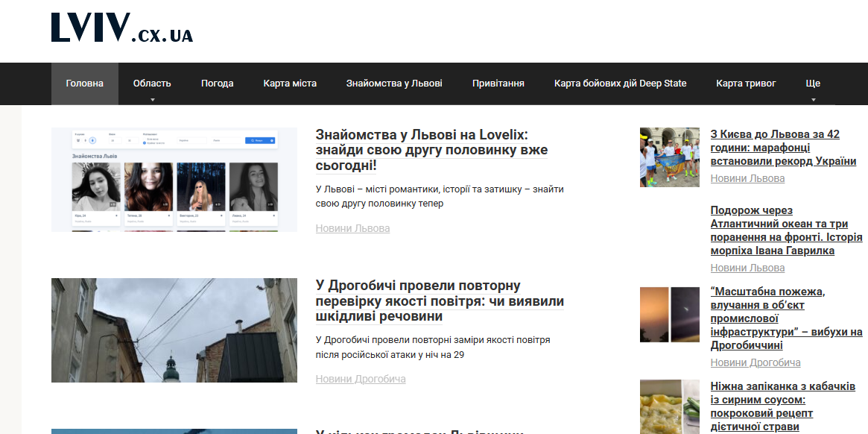Open Подорож через Атлантичний океан article
868x434 pixels.
786,230
